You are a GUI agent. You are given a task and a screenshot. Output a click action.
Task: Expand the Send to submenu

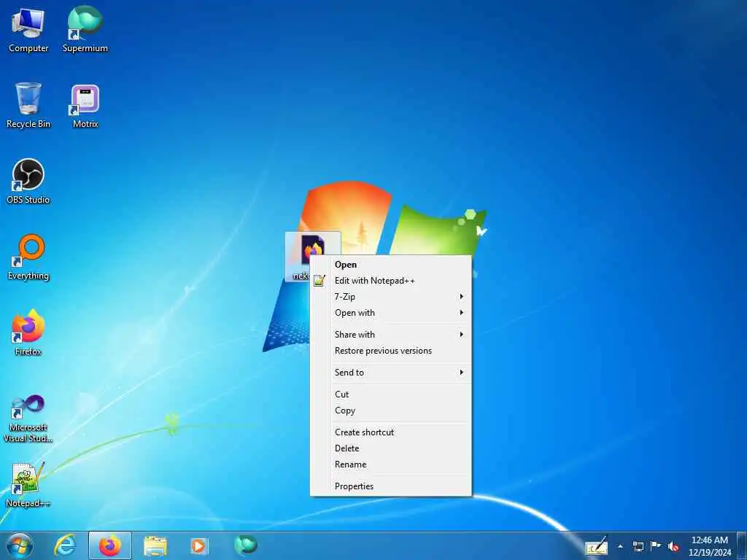(x=391, y=373)
